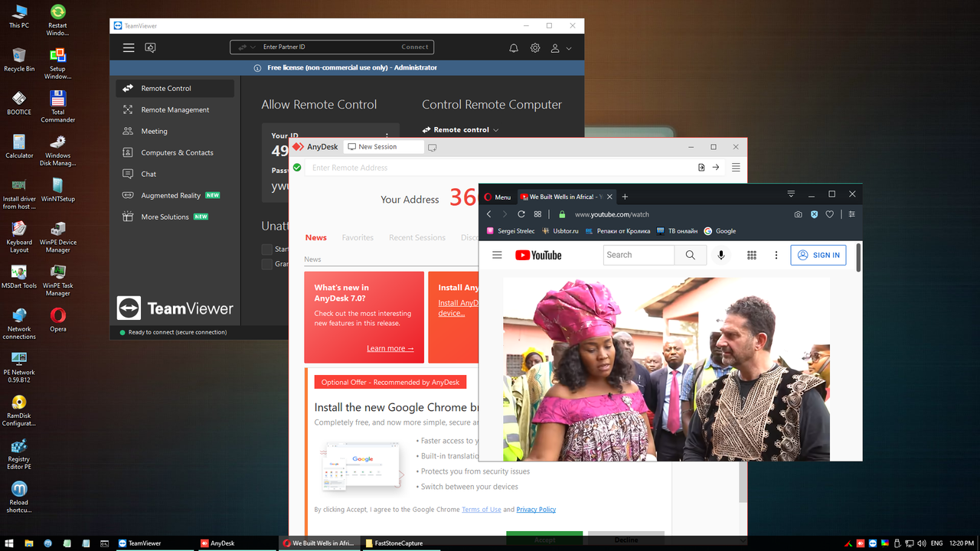
Task: Open the Privacy Policy link
Action: coord(536,509)
